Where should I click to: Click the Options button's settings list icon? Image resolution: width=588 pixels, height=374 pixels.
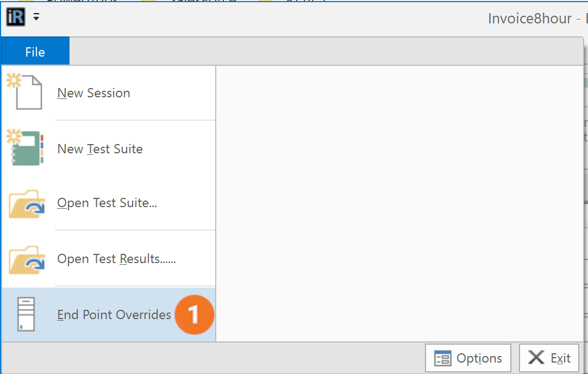coord(443,359)
